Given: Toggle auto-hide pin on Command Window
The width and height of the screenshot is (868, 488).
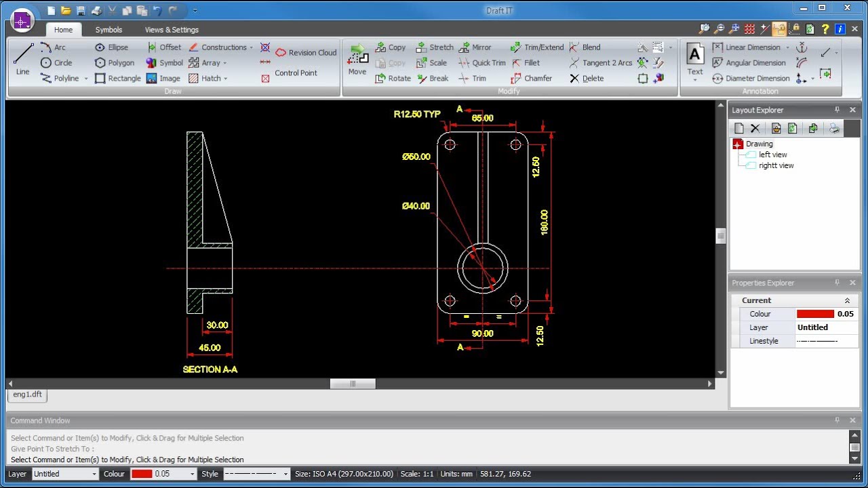Looking at the screenshot, I should coord(837,421).
